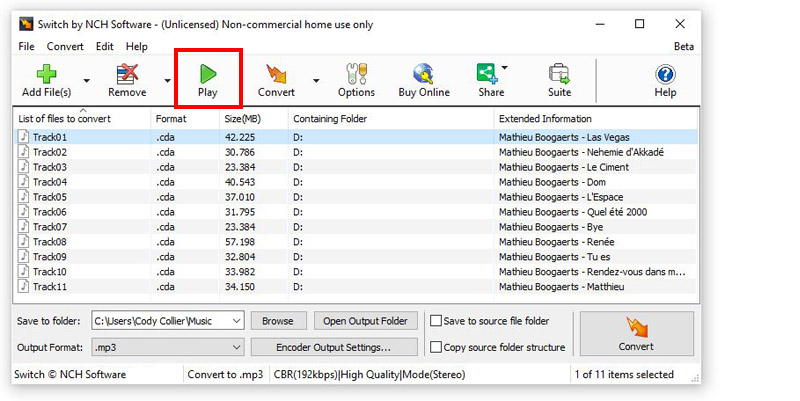Select Track07 in the file list
The image size is (800, 401).
[x=49, y=227]
